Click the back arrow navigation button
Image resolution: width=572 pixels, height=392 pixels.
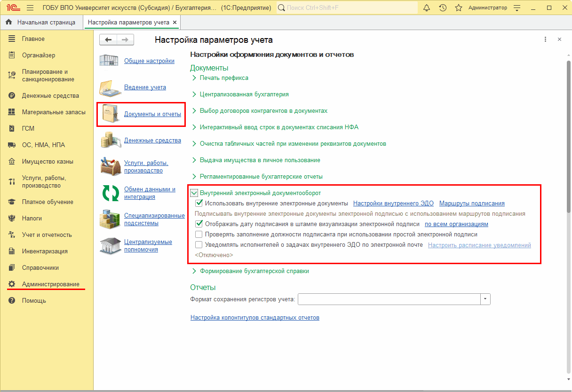[108, 40]
